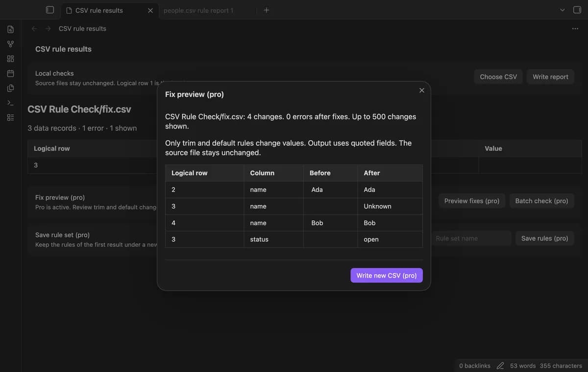Click Batch check (pro) button
This screenshot has width=588, height=372.
click(x=541, y=201)
